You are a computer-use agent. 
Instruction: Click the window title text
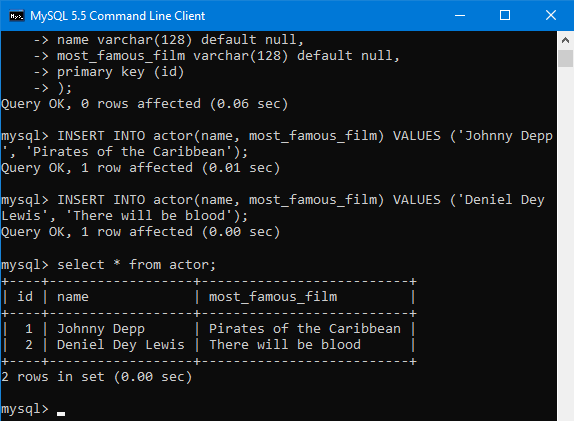point(118,16)
